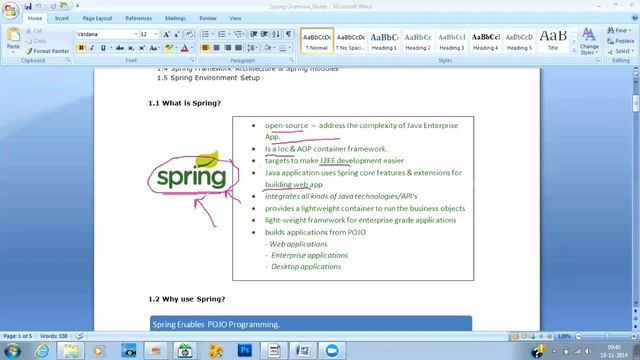The height and width of the screenshot is (360, 640).
Task: Click Select in Editing group
Action: [x=620, y=51]
